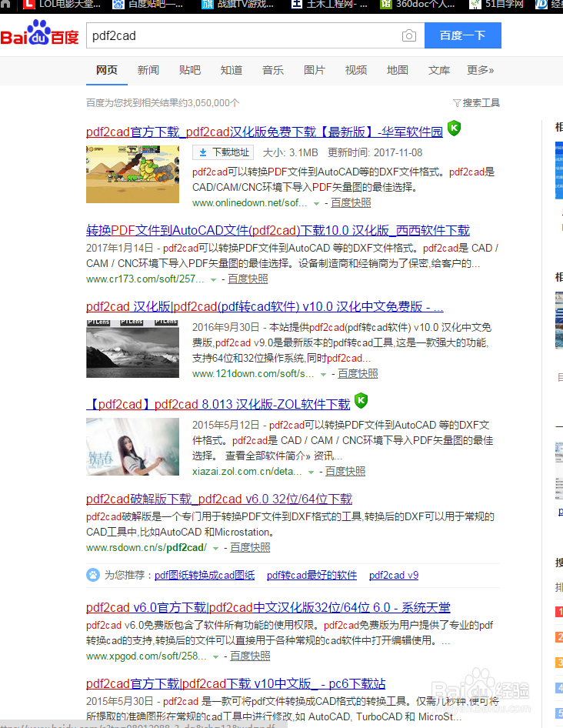Open pdf2cad v10.0 汉化中文免费版 result link
The height and width of the screenshot is (728, 563).
(x=265, y=307)
